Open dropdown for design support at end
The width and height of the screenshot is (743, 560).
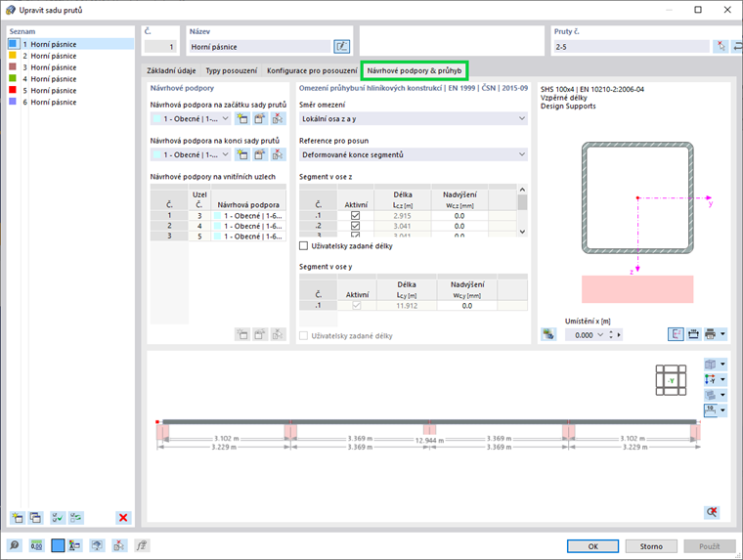pos(226,154)
